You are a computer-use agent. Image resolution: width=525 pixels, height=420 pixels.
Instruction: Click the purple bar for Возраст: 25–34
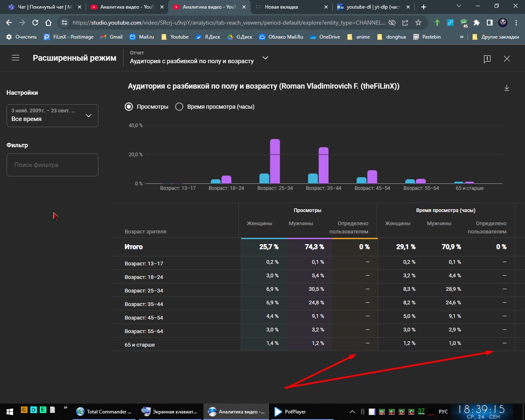[x=275, y=161]
